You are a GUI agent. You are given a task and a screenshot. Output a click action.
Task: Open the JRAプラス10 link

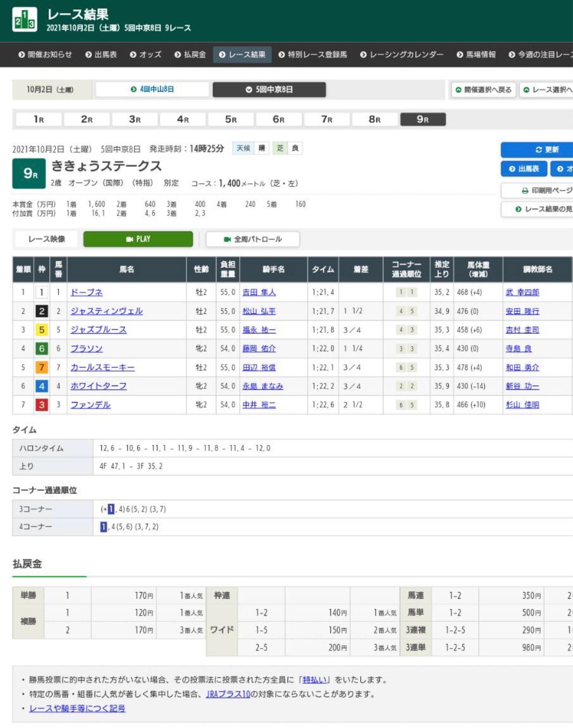tap(228, 694)
